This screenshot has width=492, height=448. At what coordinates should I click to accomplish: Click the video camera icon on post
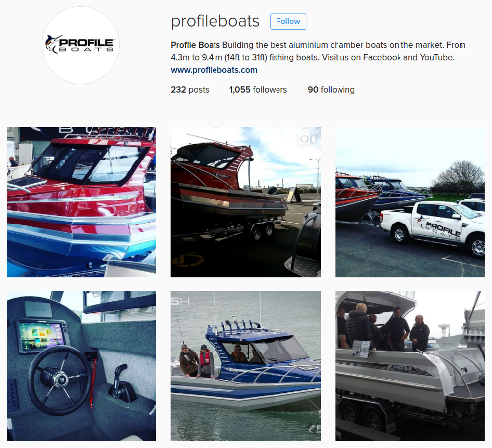[308, 139]
